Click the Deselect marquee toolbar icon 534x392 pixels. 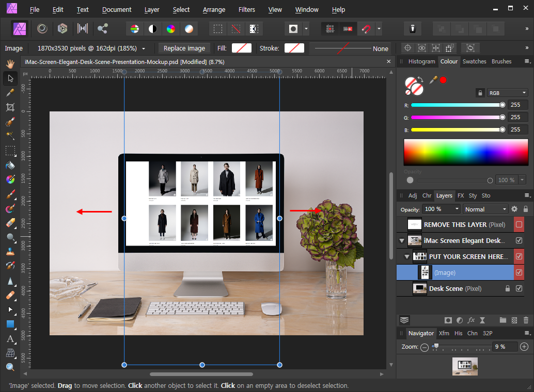pos(235,29)
